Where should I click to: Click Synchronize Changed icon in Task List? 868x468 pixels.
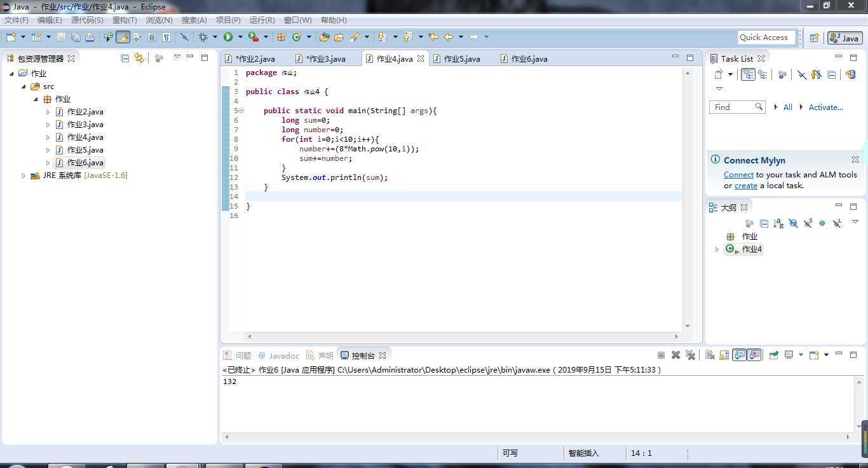click(x=851, y=74)
